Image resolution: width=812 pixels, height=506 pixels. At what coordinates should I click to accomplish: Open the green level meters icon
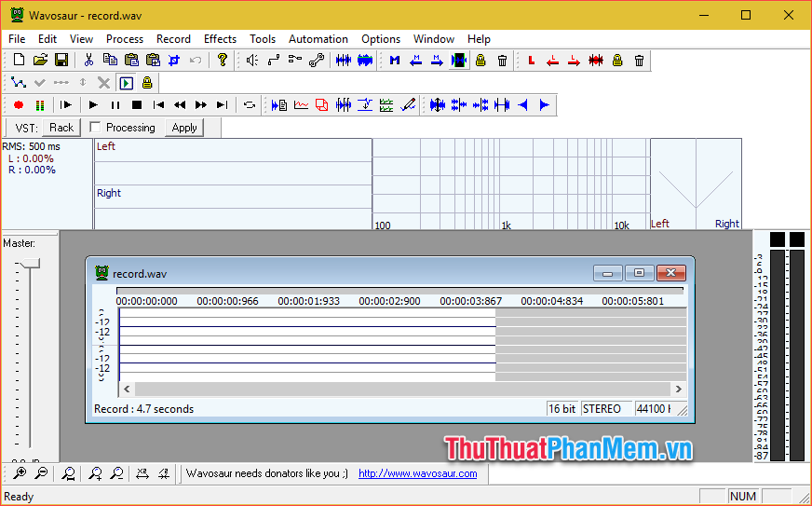coord(40,105)
